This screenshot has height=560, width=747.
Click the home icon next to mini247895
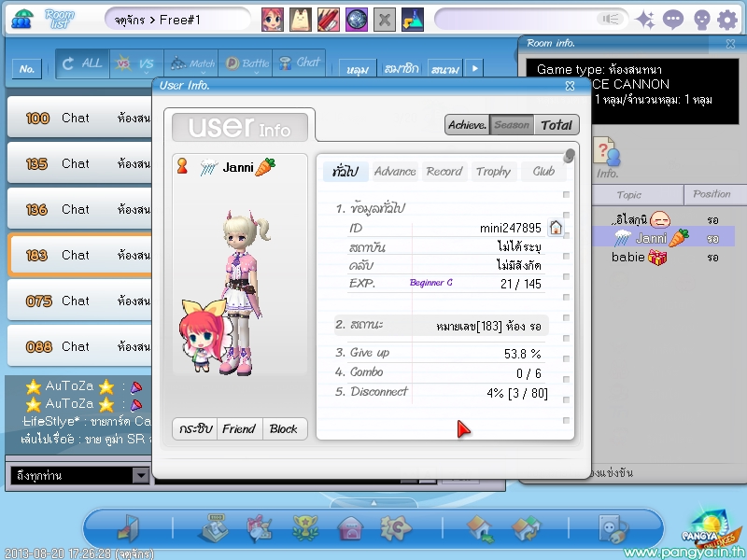(556, 228)
